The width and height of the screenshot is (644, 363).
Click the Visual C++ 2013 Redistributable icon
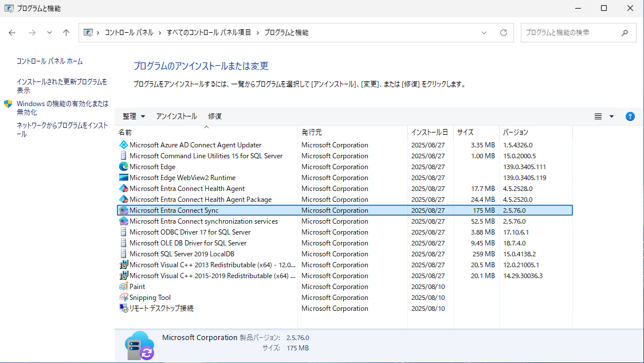[123, 265]
